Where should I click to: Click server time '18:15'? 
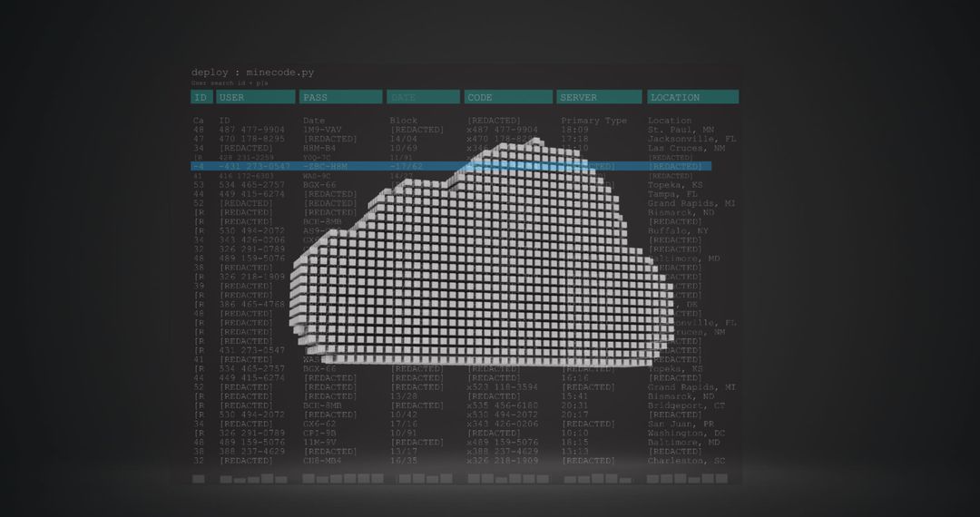pos(574,443)
